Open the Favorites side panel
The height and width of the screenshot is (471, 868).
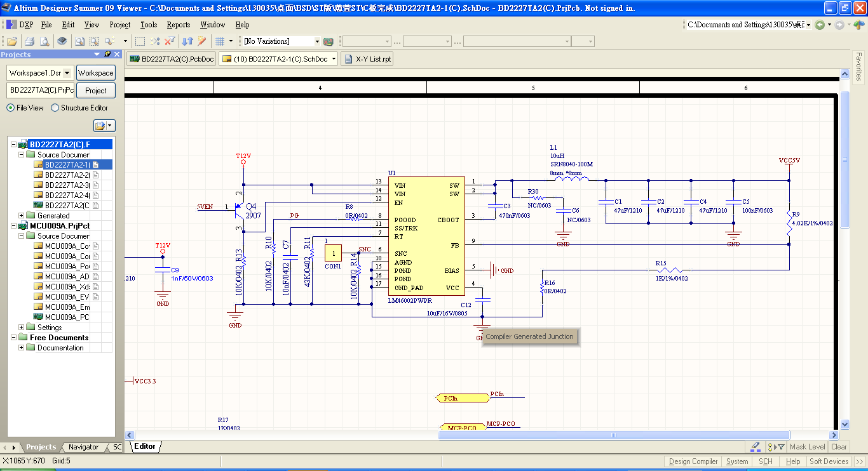coord(858,67)
